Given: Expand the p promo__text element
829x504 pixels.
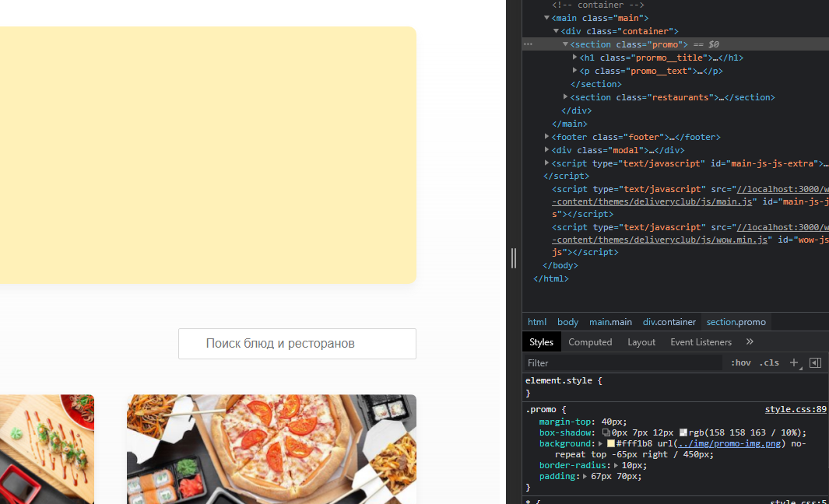Looking at the screenshot, I should (574, 70).
